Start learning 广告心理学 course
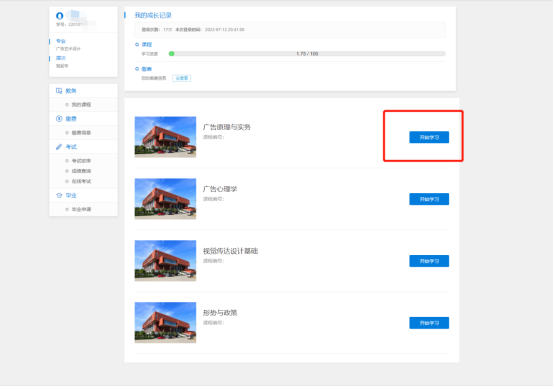The width and height of the screenshot is (554, 389). (429, 199)
